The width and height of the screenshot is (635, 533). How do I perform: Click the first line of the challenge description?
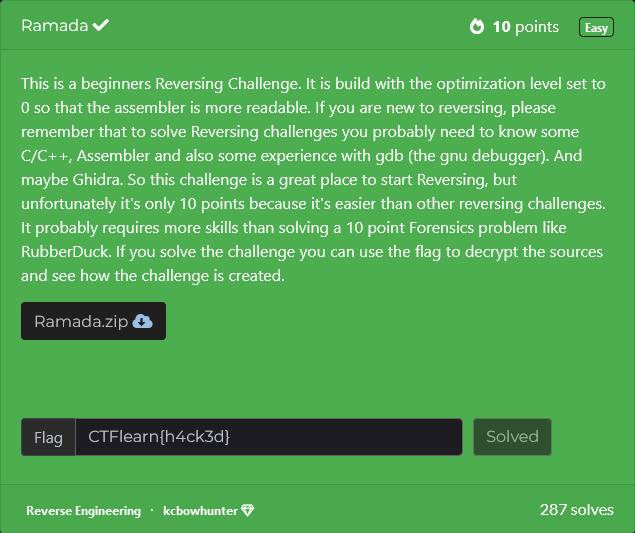pyautogui.click(x=313, y=84)
